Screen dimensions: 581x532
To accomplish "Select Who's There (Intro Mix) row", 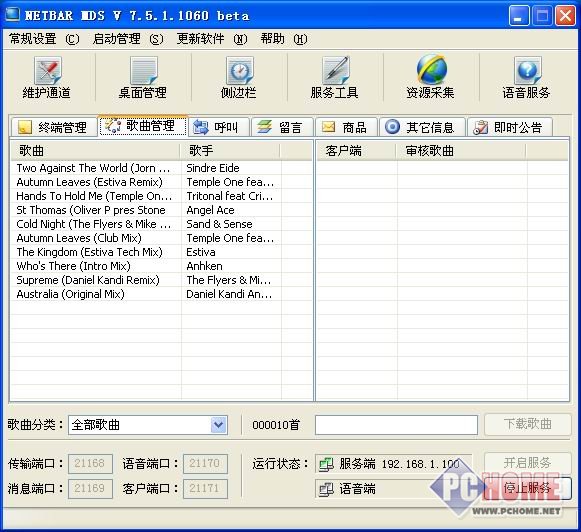I will (x=73, y=266).
